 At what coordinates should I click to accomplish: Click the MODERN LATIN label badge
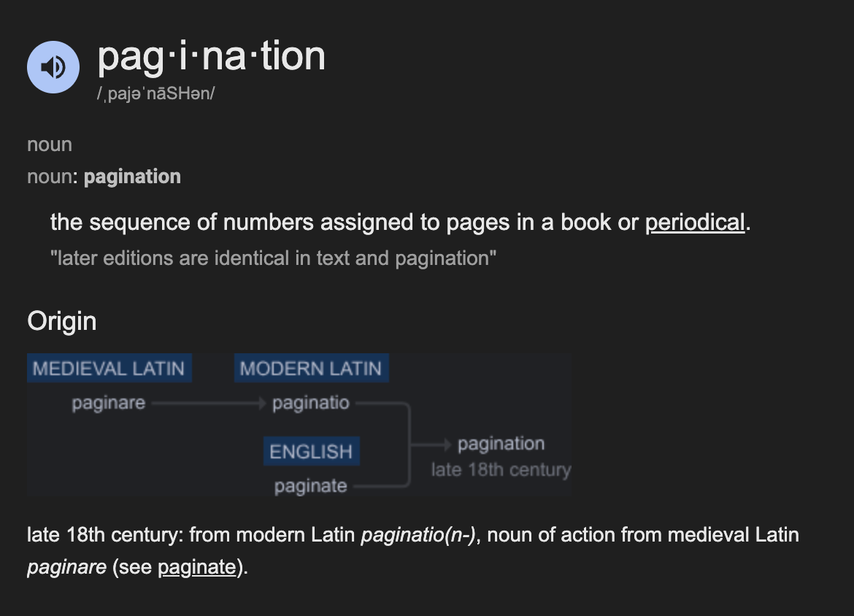click(311, 368)
